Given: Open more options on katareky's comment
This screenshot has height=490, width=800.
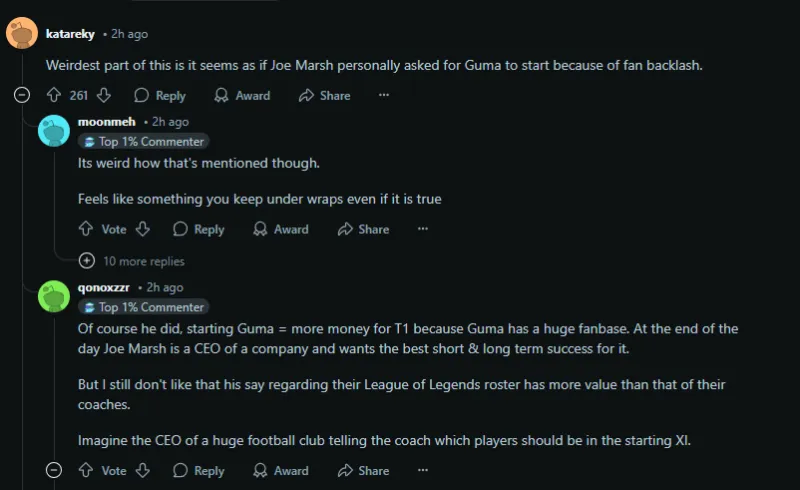Looking at the screenshot, I should [384, 95].
